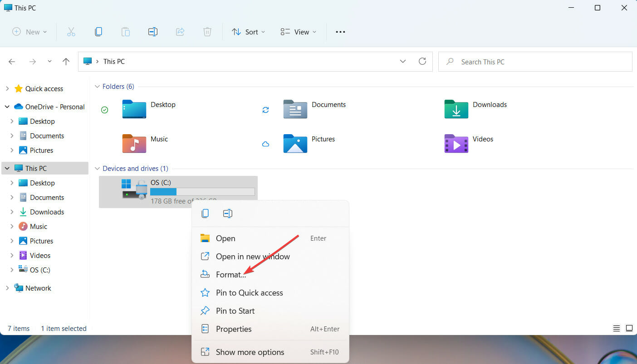This screenshot has width=637, height=364.
Task: Click the Paste clipboard icon in toolbar
Action: point(125,32)
